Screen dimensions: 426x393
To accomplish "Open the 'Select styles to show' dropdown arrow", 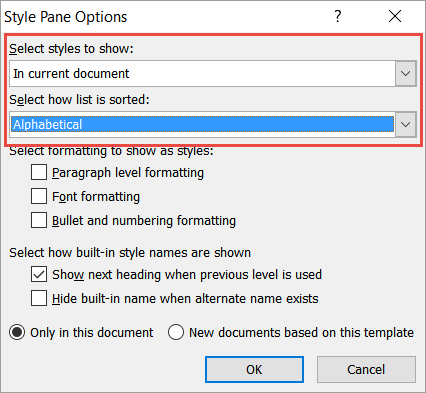I will coord(406,73).
